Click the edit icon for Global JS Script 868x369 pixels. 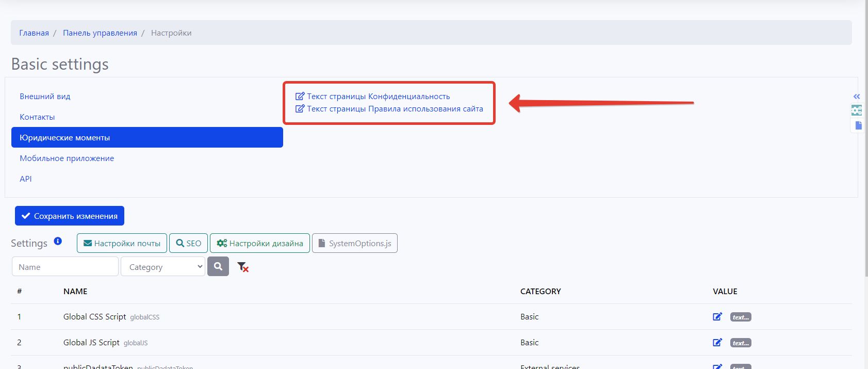717,343
